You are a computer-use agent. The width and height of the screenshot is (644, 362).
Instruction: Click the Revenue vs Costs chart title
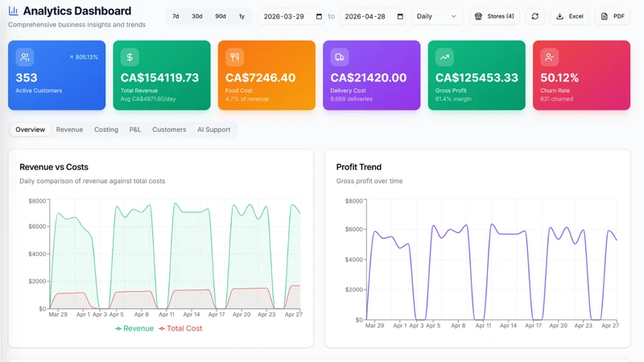pyautogui.click(x=54, y=167)
